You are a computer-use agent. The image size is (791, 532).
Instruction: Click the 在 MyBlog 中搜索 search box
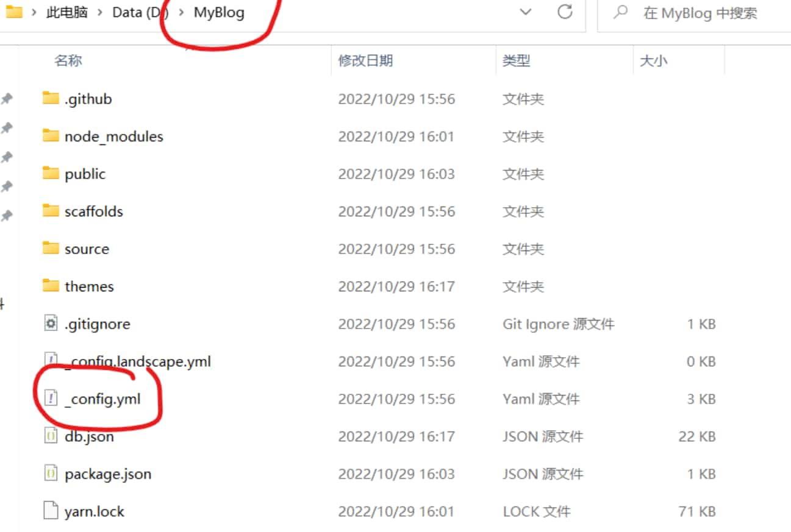[x=701, y=13]
